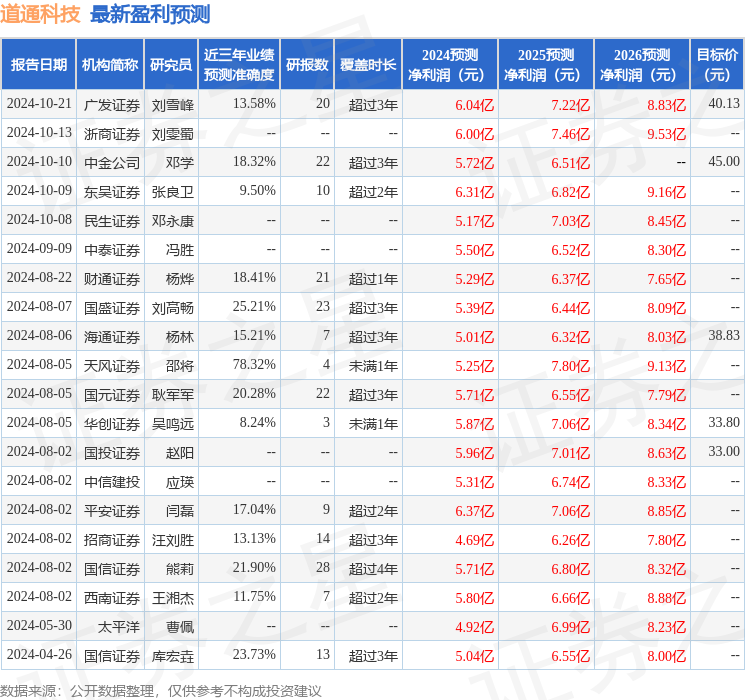Click date cell 2024-04-26
This screenshot has width=745, height=700.
point(39,655)
